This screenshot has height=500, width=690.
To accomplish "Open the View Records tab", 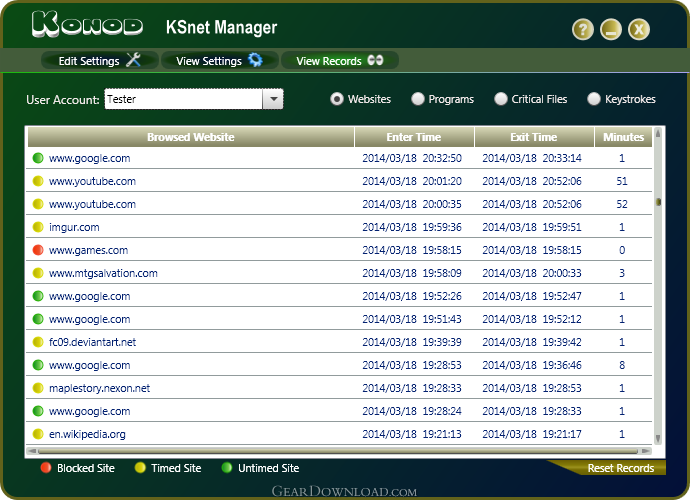I will pos(339,60).
